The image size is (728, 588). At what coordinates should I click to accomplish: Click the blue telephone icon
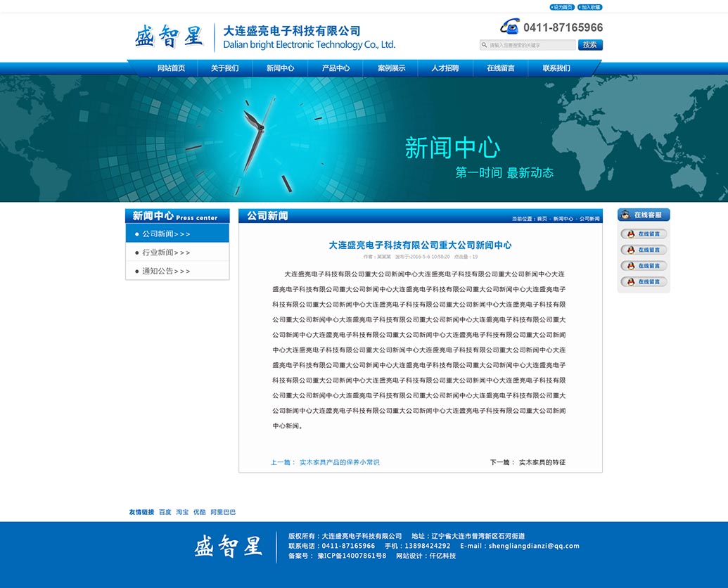coord(510,27)
